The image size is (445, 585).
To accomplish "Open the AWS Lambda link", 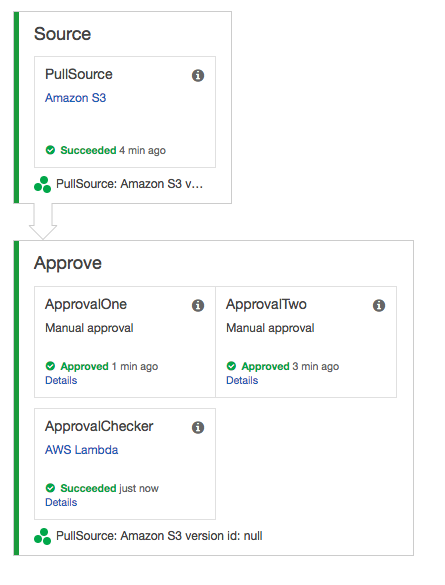I will tap(82, 450).
